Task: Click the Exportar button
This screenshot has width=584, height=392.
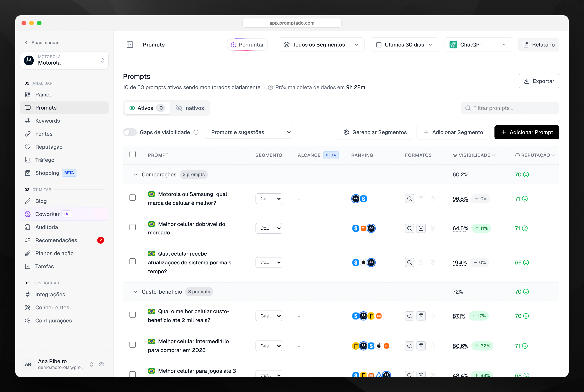Action: [539, 81]
